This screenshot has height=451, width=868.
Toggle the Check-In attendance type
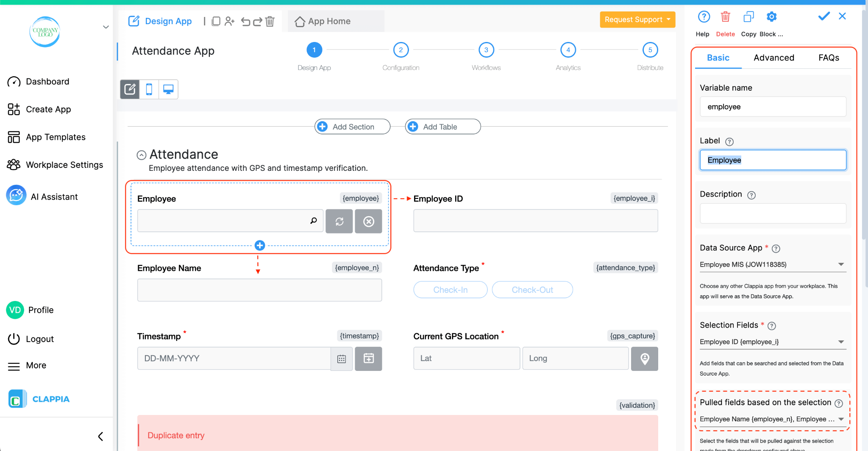(x=450, y=290)
